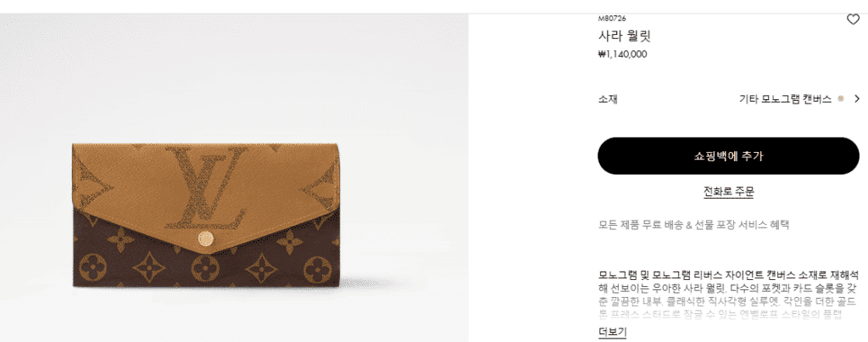
Task: Open the Sarah wallet product photo
Action: [x=207, y=216]
